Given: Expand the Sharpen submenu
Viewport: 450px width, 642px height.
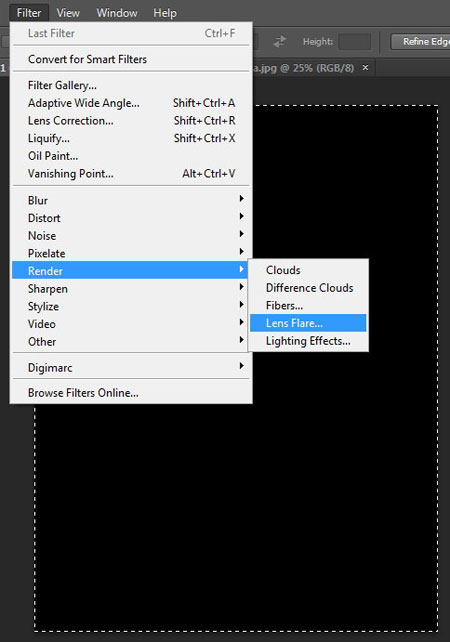Looking at the screenshot, I should point(131,288).
